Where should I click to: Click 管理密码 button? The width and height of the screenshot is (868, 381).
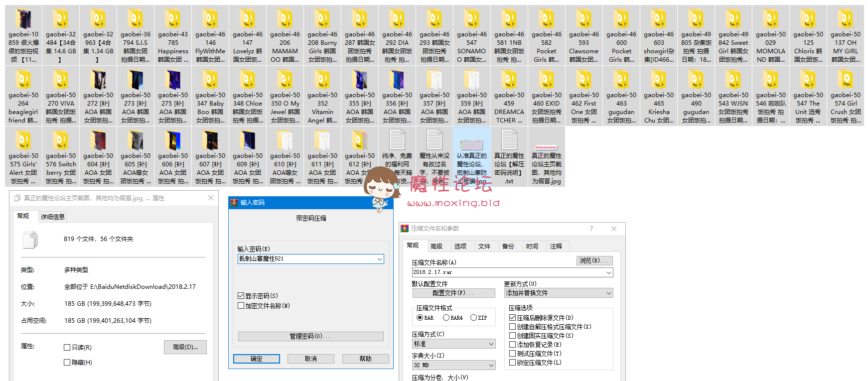(311, 337)
